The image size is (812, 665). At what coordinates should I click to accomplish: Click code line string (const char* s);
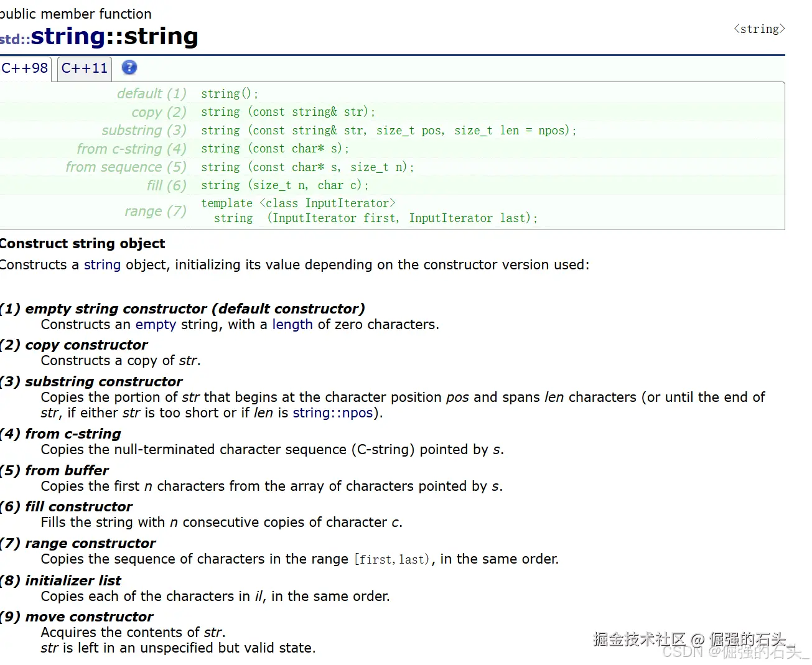pos(275,149)
